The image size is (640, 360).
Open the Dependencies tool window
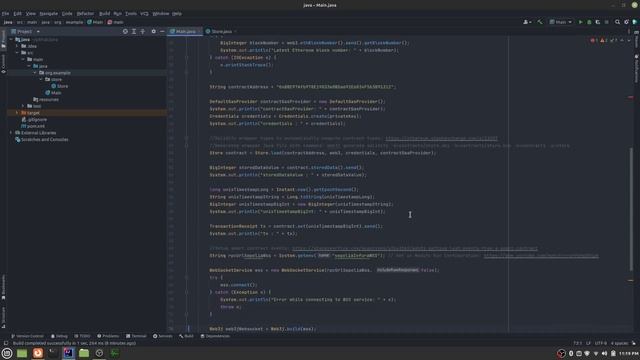point(215,336)
